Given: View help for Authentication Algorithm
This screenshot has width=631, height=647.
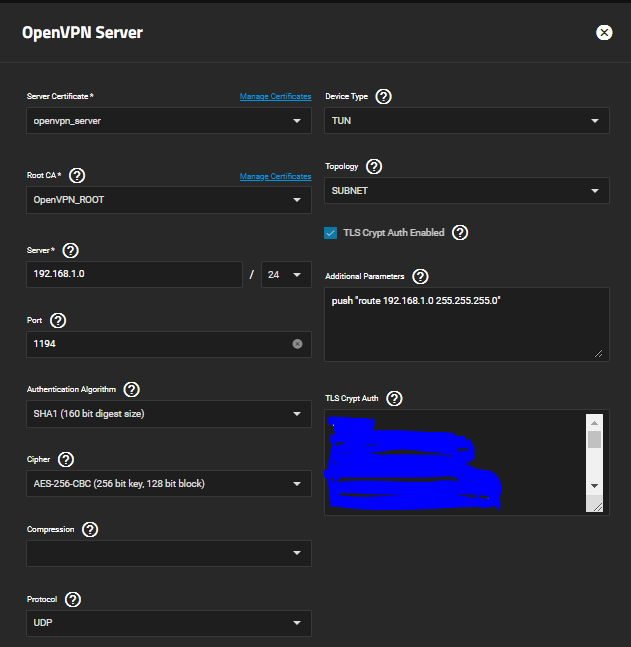Looking at the screenshot, I should tap(132, 390).
